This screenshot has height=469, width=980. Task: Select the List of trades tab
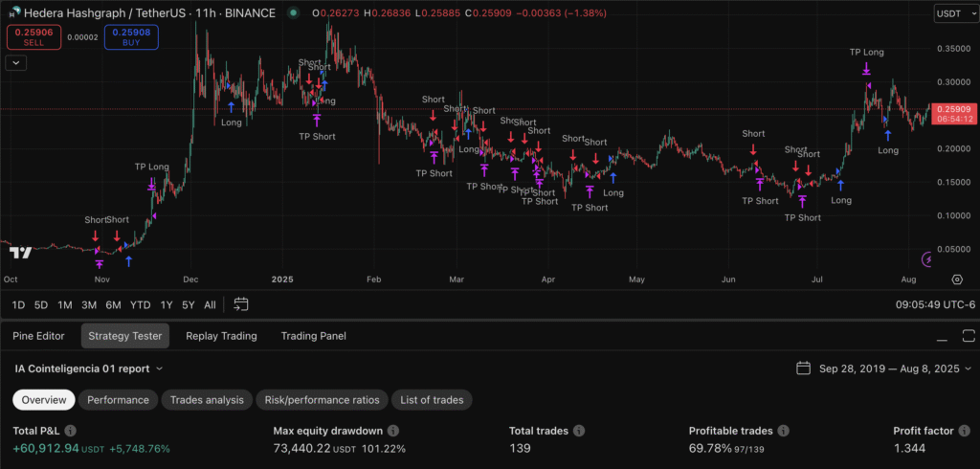click(x=432, y=399)
